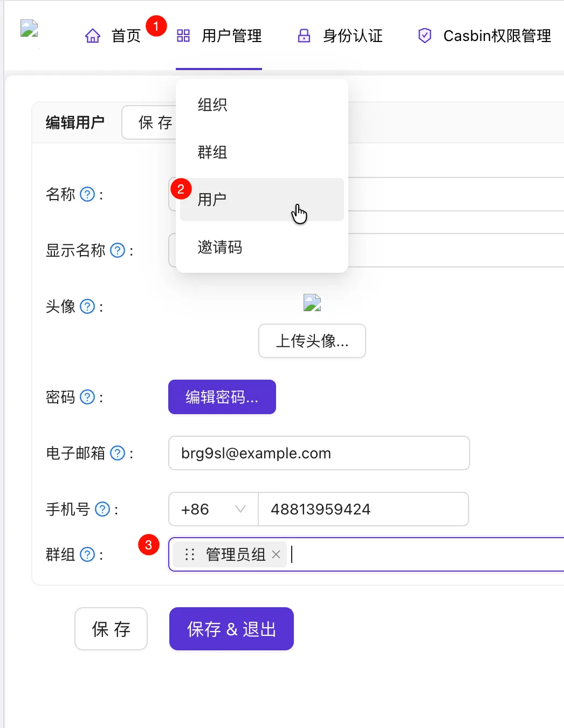Screen dimensions: 564x728
Task: Remove the 管理员组 tag with its X
Action: [x=276, y=554]
